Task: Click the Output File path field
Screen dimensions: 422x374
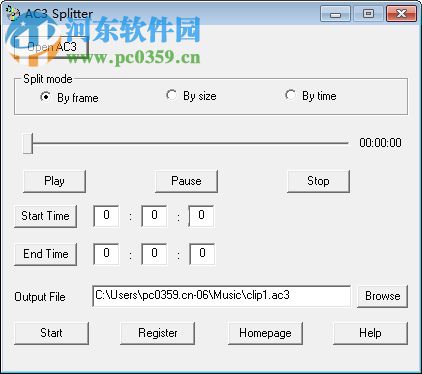Action: [x=221, y=296]
